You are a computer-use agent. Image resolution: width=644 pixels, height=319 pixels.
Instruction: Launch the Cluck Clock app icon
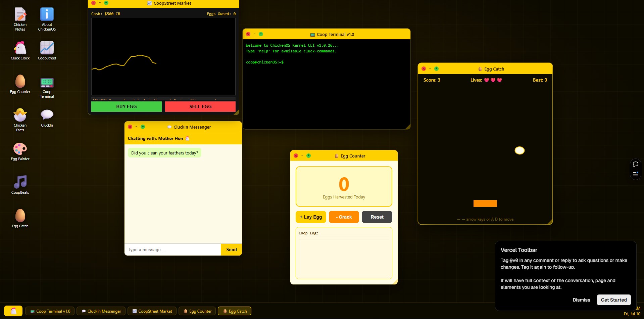click(x=20, y=50)
